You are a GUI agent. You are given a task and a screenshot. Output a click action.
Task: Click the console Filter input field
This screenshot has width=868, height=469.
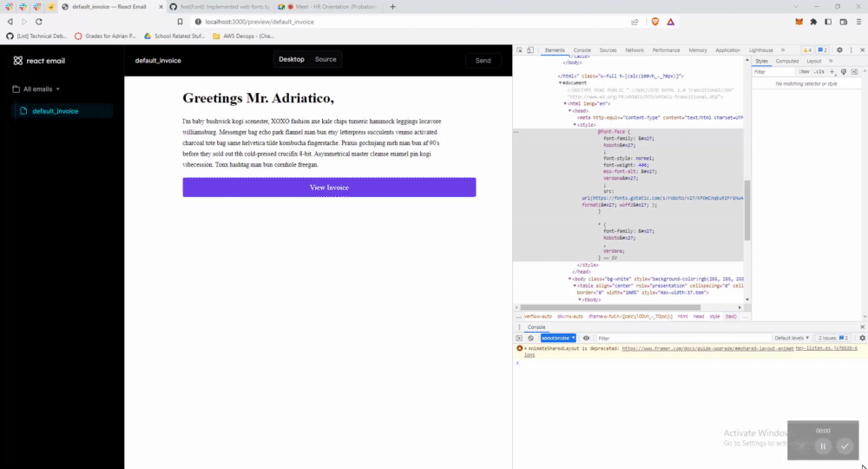click(684, 338)
